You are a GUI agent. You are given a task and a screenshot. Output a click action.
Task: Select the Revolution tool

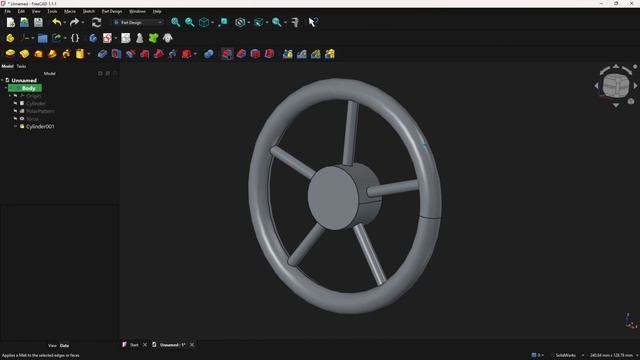(24, 54)
